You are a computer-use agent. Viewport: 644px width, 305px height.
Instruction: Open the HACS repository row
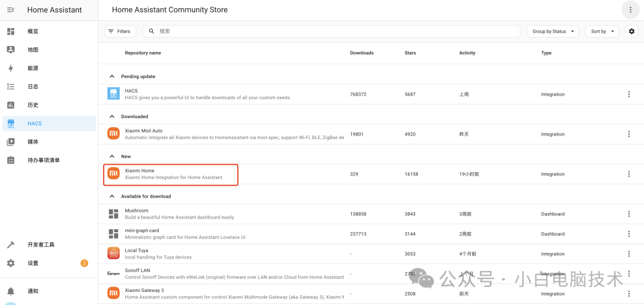click(371, 94)
